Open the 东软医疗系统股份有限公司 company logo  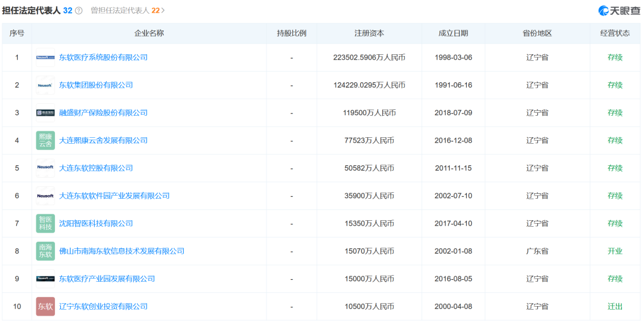(x=45, y=57)
